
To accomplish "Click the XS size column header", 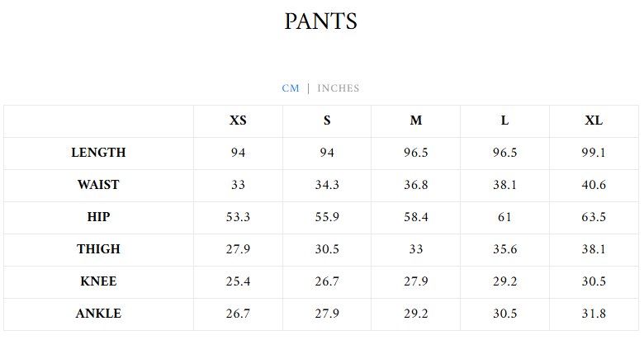I will coord(238,120).
